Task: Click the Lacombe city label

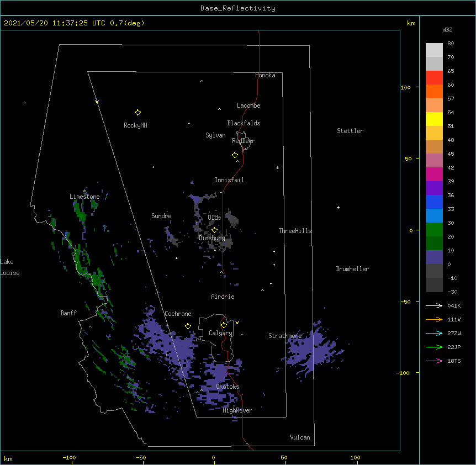Action: (248, 105)
